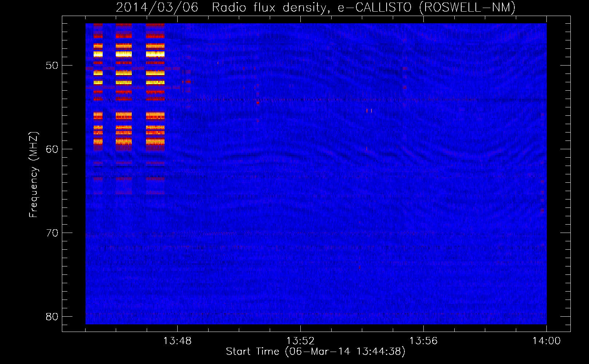Click the plot title text '2014/03/06 Radio flux density'
The image size is (589, 364).
223,8
